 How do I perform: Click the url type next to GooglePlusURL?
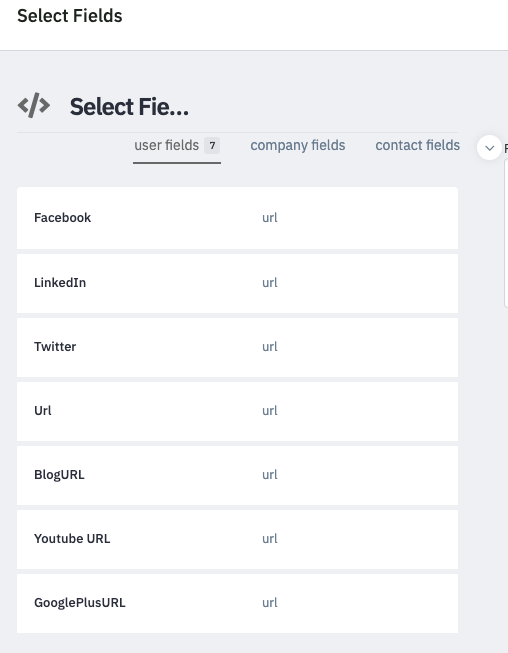270,603
